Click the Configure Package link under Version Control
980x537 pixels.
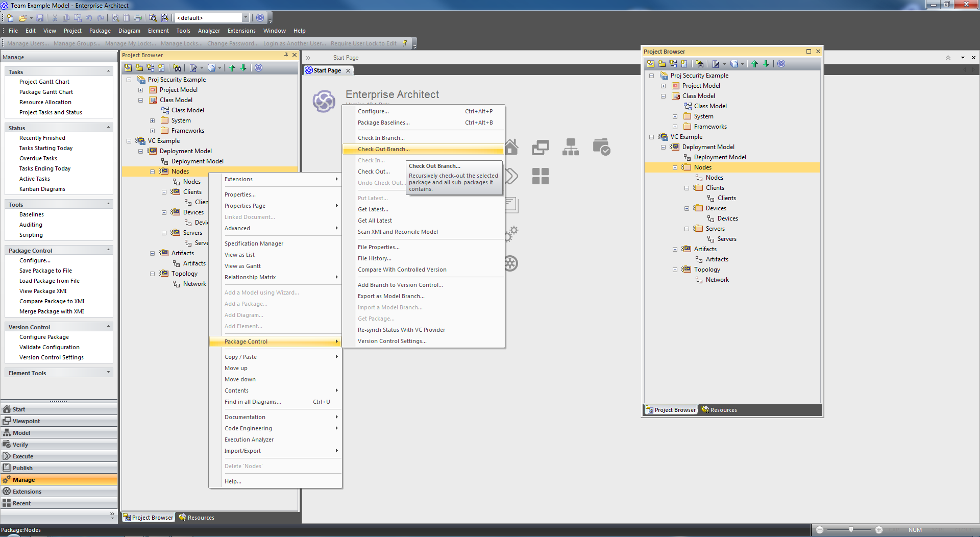pyautogui.click(x=44, y=337)
